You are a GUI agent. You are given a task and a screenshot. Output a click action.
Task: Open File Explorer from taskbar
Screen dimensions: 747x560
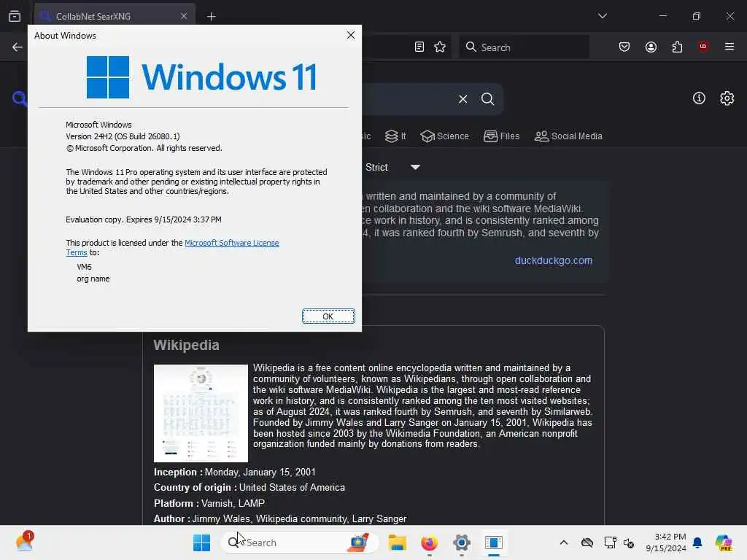(397, 542)
